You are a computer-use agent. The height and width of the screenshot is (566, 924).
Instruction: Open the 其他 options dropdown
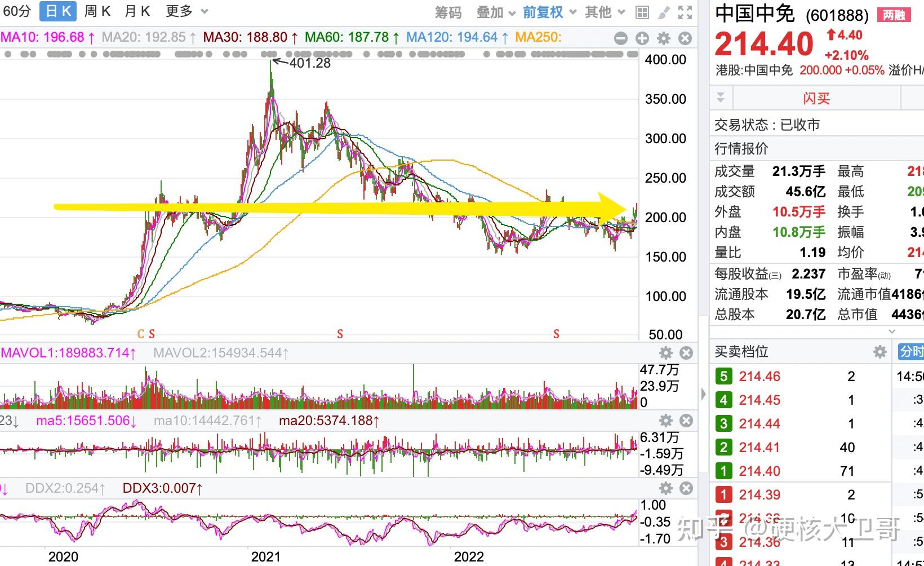[605, 12]
